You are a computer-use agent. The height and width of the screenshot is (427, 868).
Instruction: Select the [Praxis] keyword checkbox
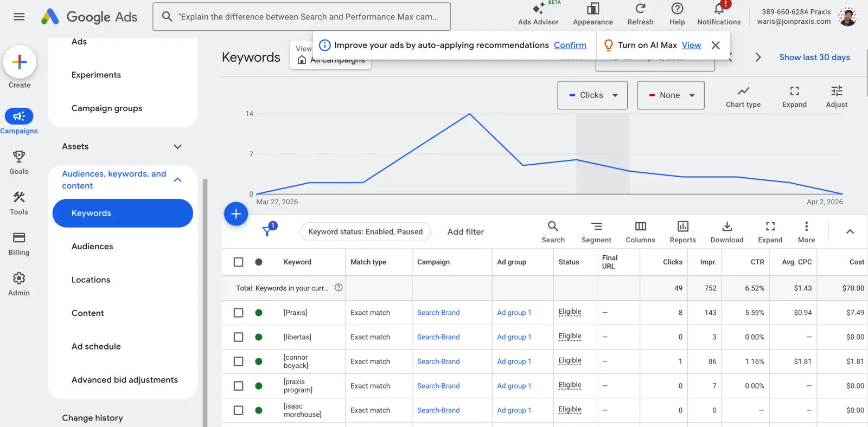[x=238, y=313]
